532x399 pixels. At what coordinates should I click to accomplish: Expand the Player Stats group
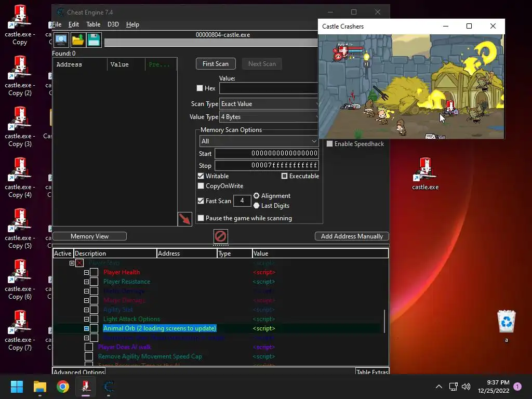[x=72, y=263]
